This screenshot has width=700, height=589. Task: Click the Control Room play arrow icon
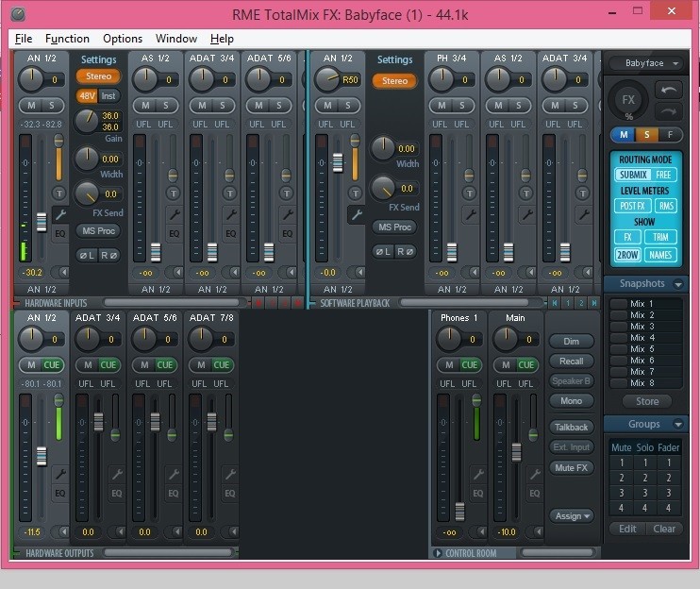pyautogui.click(x=438, y=553)
